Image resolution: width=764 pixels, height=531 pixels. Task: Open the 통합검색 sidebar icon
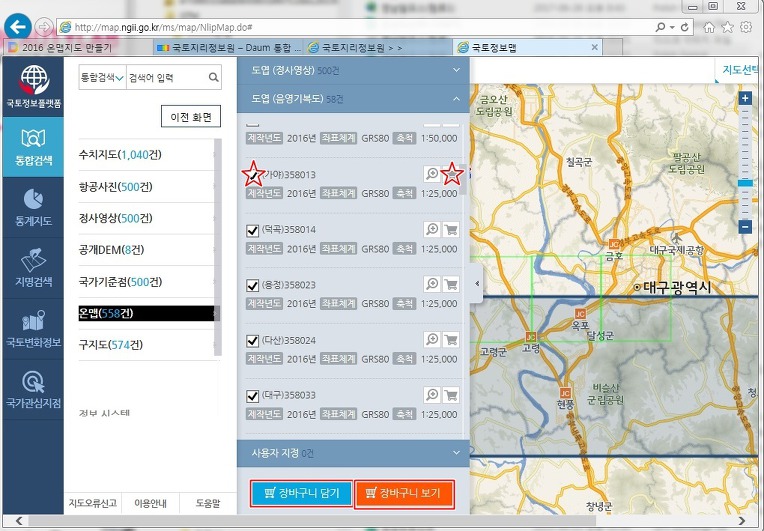(32, 147)
